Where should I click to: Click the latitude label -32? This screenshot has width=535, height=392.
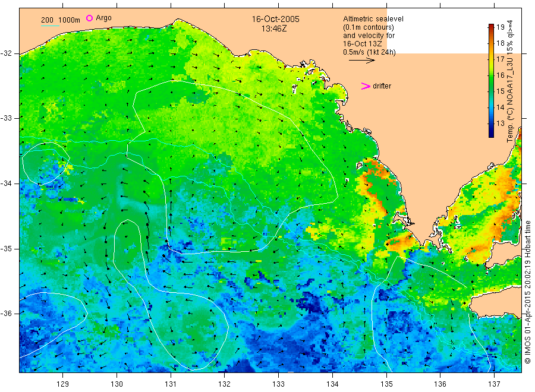[6, 53]
